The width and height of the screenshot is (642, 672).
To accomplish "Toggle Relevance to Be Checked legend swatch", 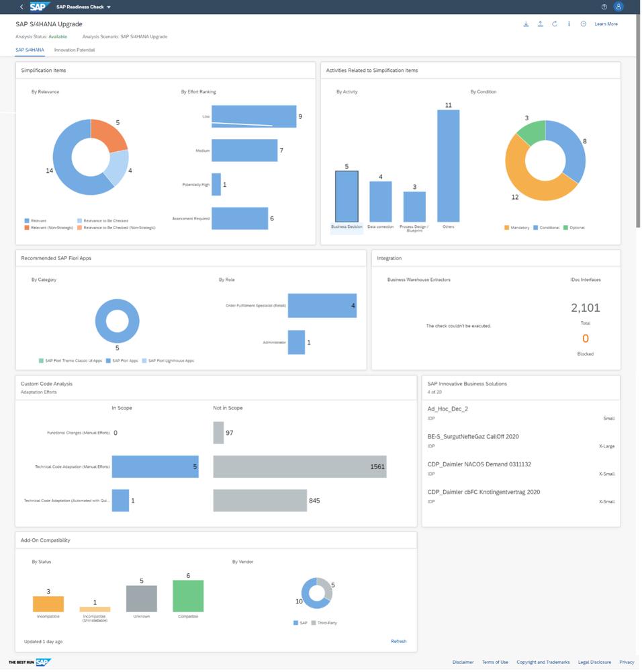I will (79, 220).
